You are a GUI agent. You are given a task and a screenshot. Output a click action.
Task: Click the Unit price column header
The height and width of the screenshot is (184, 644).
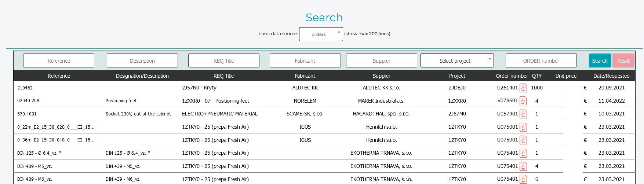(565, 76)
